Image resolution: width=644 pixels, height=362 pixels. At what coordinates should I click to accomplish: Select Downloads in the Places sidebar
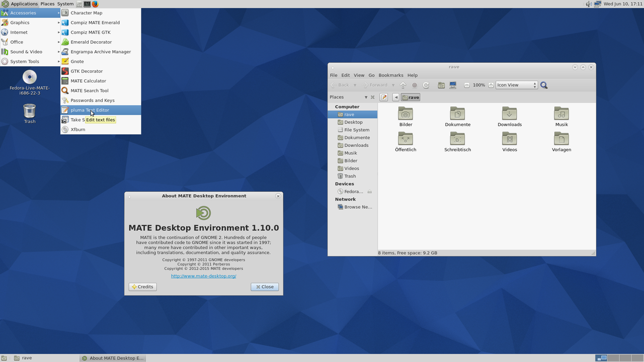pyautogui.click(x=356, y=145)
